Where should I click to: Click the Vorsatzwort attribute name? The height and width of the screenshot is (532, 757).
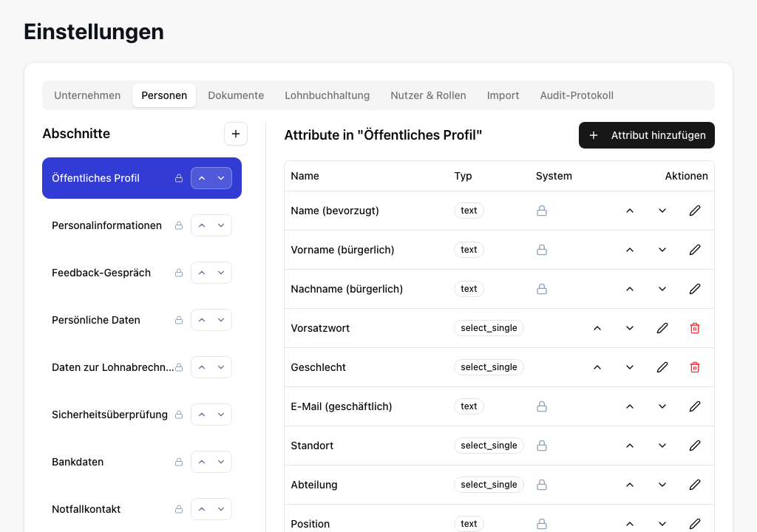click(x=320, y=328)
